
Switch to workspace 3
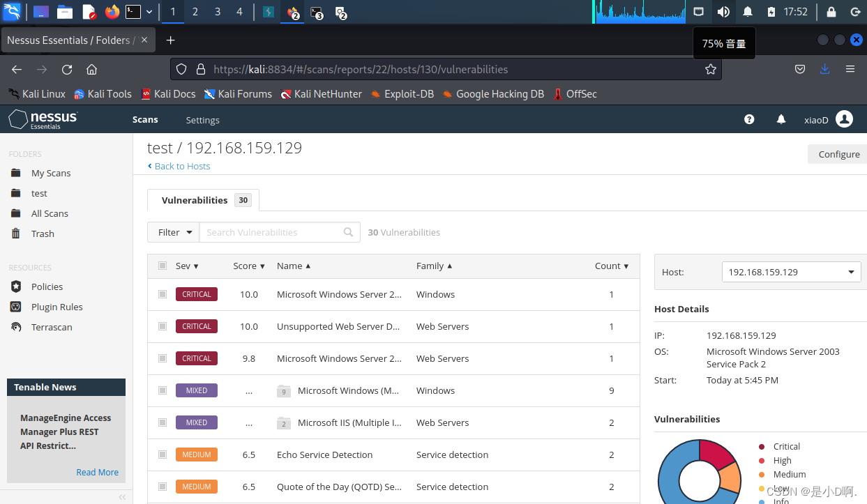218,12
